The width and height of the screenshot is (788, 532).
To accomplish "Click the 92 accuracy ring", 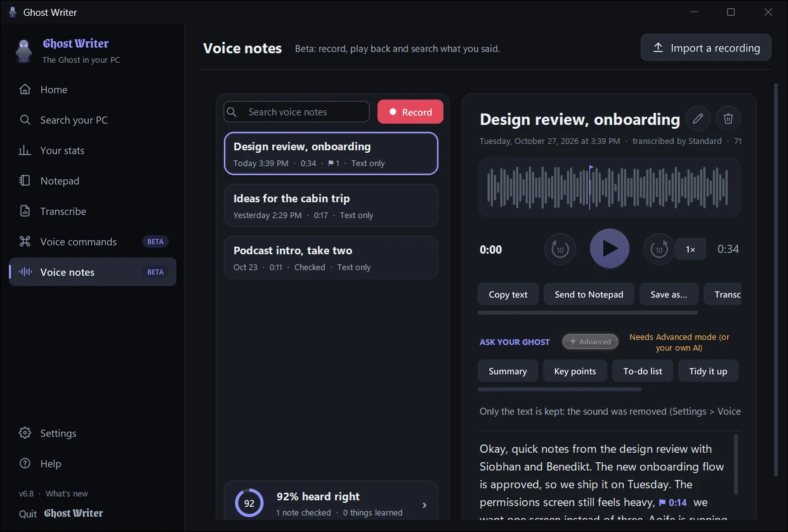I will pos(249,503).
